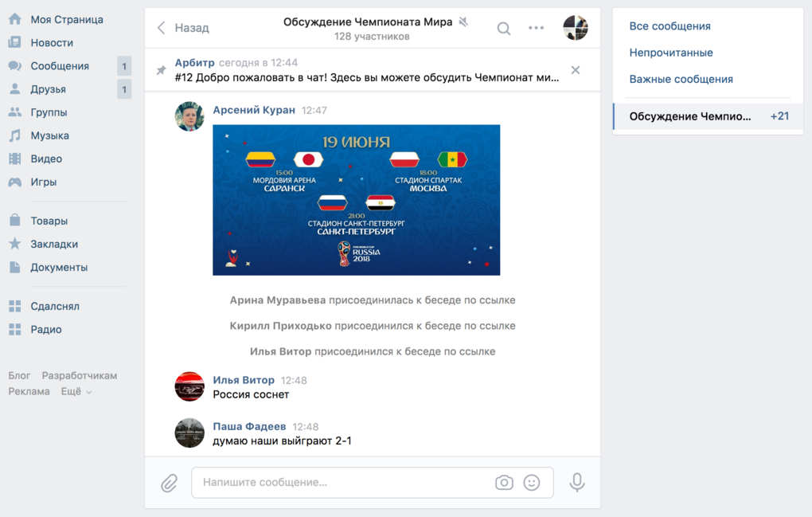Viewport: 812px width, 517px height.
Task: Click the paperclip attachment icon
Action: click(x=169, y=483)
